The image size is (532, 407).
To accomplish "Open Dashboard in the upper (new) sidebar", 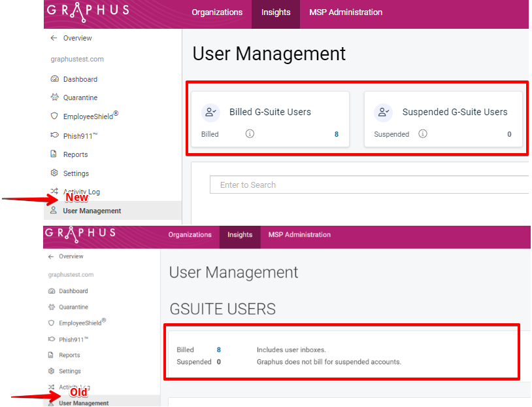I will (80, 79).
